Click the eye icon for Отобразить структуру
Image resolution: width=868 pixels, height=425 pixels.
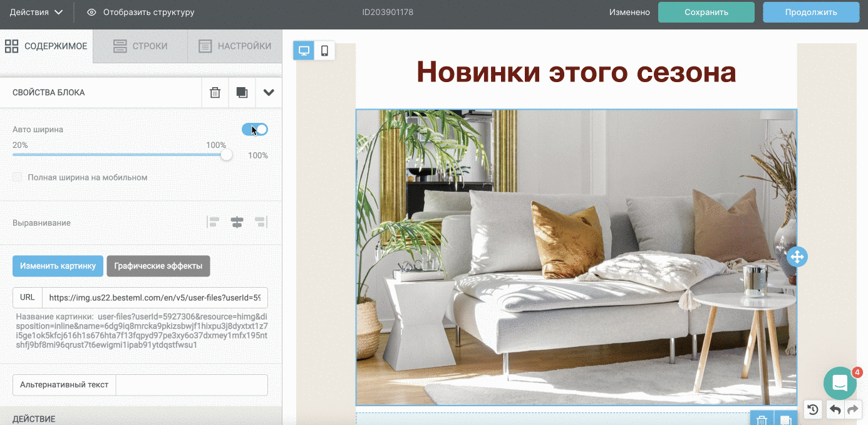pos(91,12)
